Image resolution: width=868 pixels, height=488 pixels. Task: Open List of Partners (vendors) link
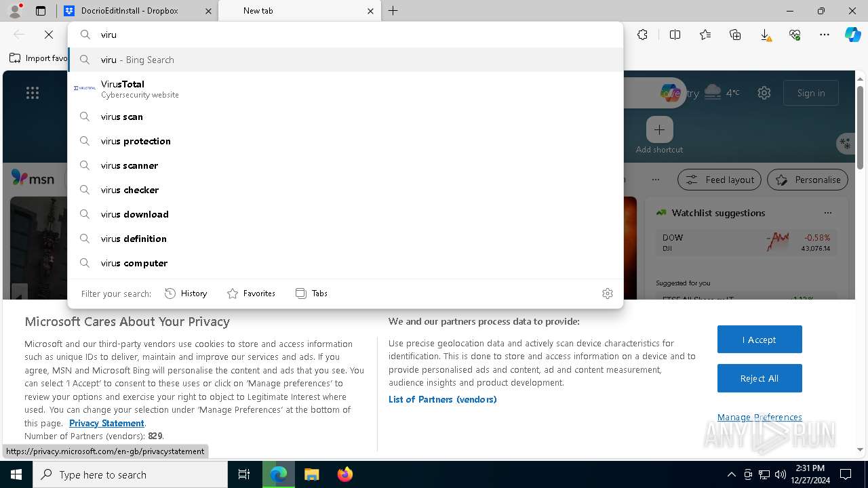tap(443, 399)
